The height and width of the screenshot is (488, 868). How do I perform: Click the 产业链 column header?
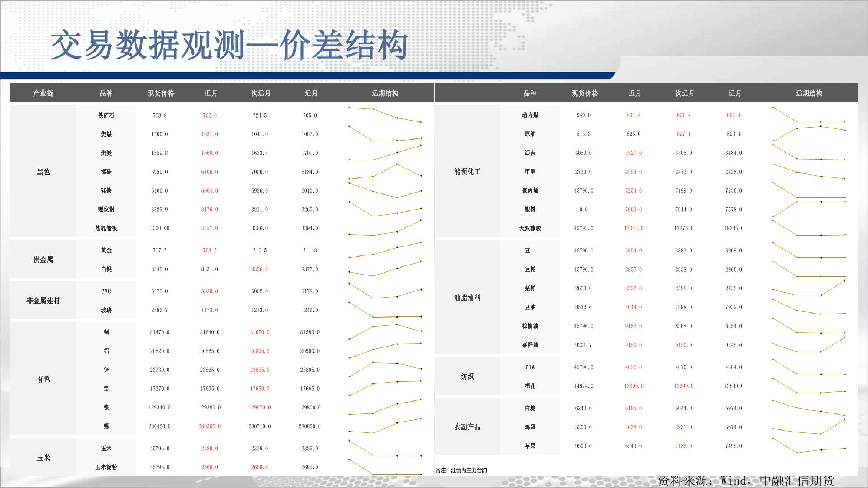pyautogui.click(x=43, y=93)
